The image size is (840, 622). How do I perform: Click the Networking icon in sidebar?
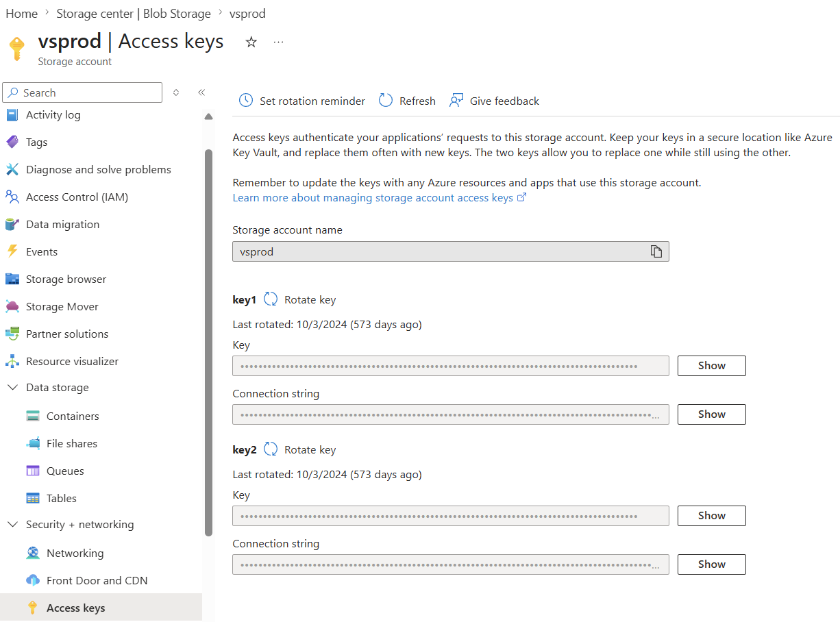(33, 553)
